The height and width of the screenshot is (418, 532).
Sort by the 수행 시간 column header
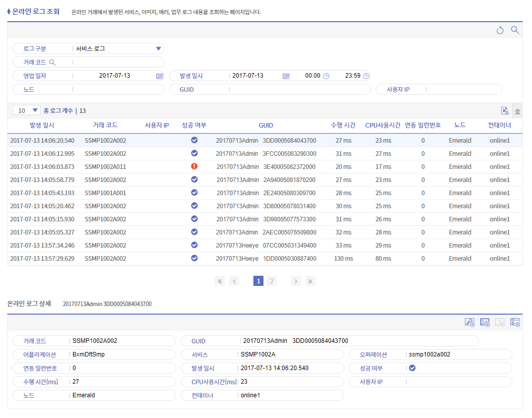click(x=343, y=125)
